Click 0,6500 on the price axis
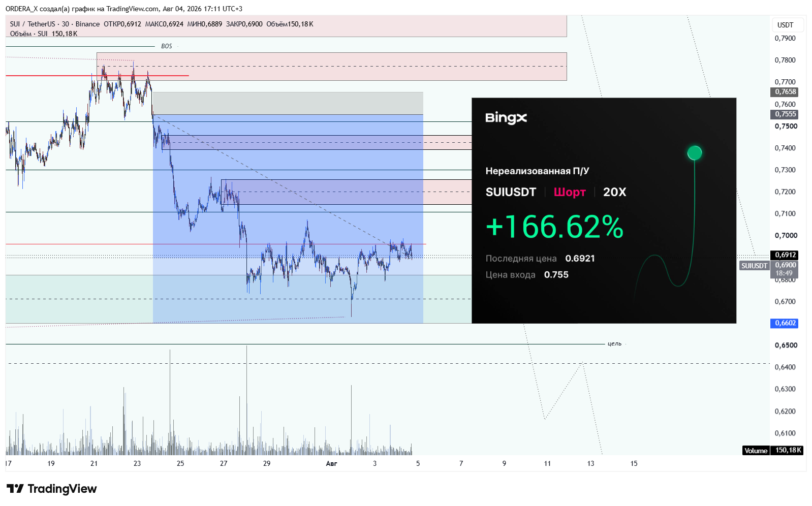The image size is (812, 506). point(786,345)
